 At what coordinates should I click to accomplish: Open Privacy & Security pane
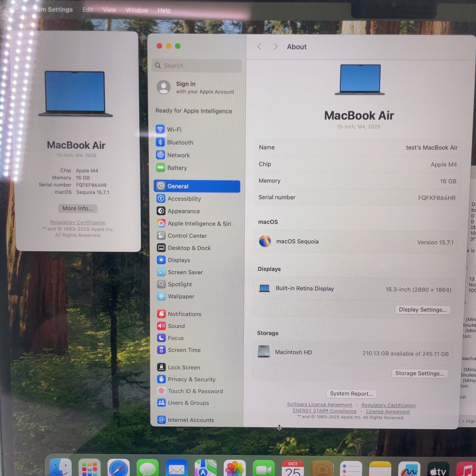pos(191,379)
